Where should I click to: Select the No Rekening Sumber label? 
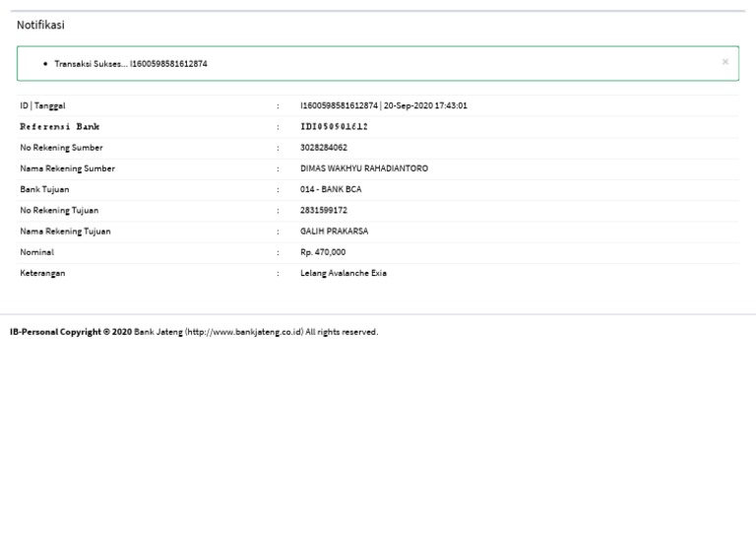[61, 148]
